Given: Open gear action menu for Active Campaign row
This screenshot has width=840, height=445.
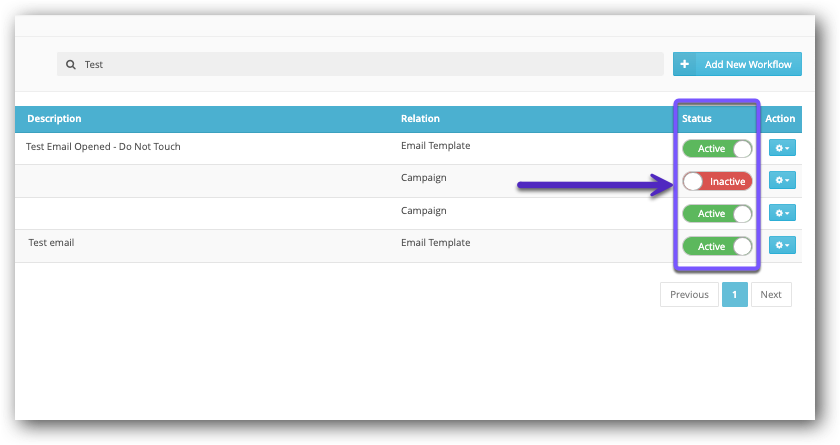Looking at the screenshot, I should click(x=782, y=213).
